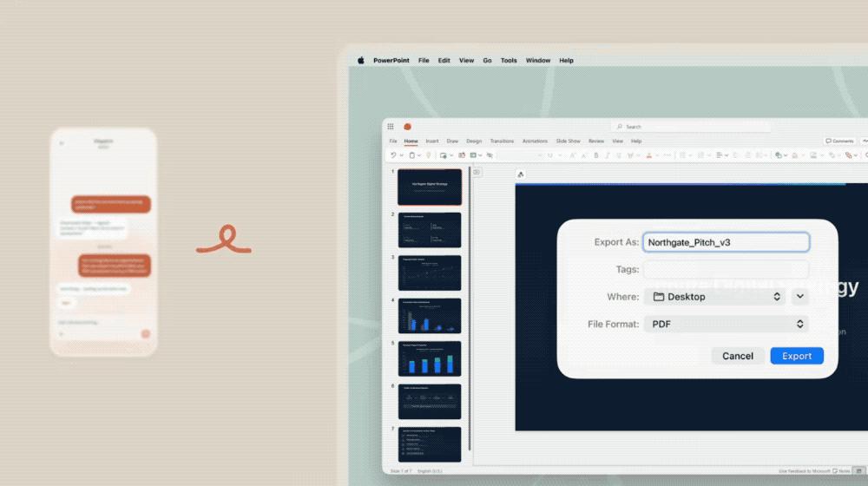Viewport: 868px width, 486px height.
Task: Click the Bold formatting icon
Action: coord(596,155)
